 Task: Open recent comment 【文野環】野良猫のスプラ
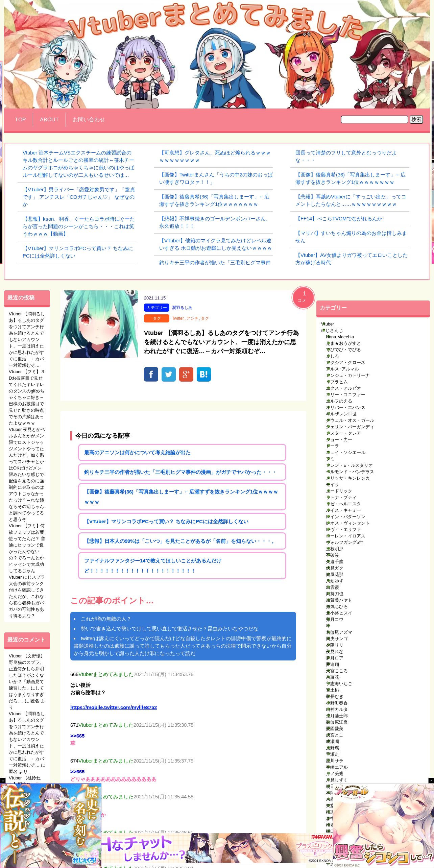[x=27, y=681]
